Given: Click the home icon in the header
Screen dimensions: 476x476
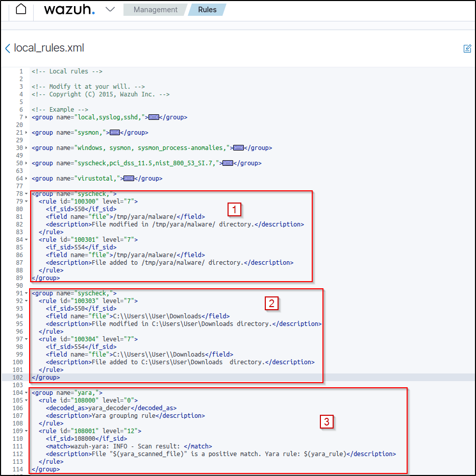Looking at the screenshot, I should click(21, 9).
